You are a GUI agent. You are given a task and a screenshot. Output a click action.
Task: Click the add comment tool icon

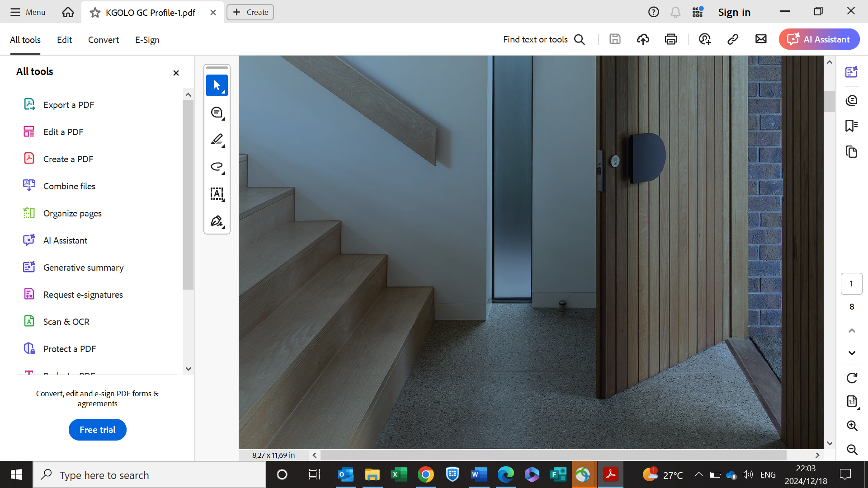[x=217, y=113]
